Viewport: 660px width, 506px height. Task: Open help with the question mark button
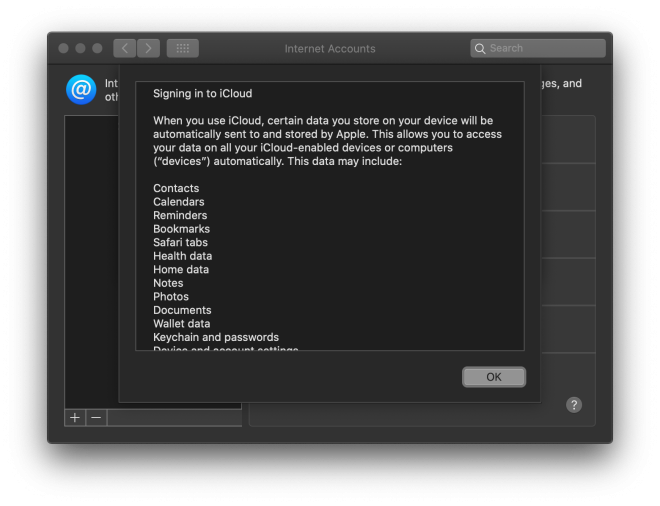click(574, 405)
